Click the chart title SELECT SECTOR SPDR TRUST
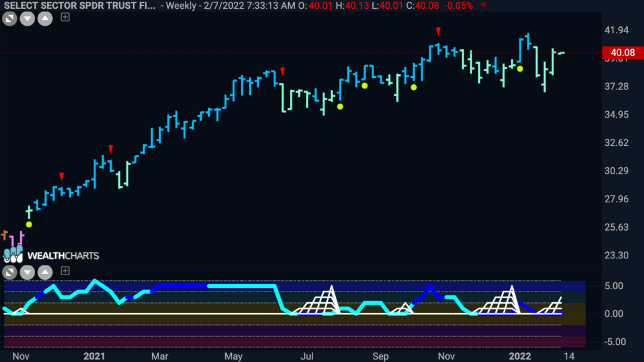Viewport: 644px width, 362px height. pos(80,6)
